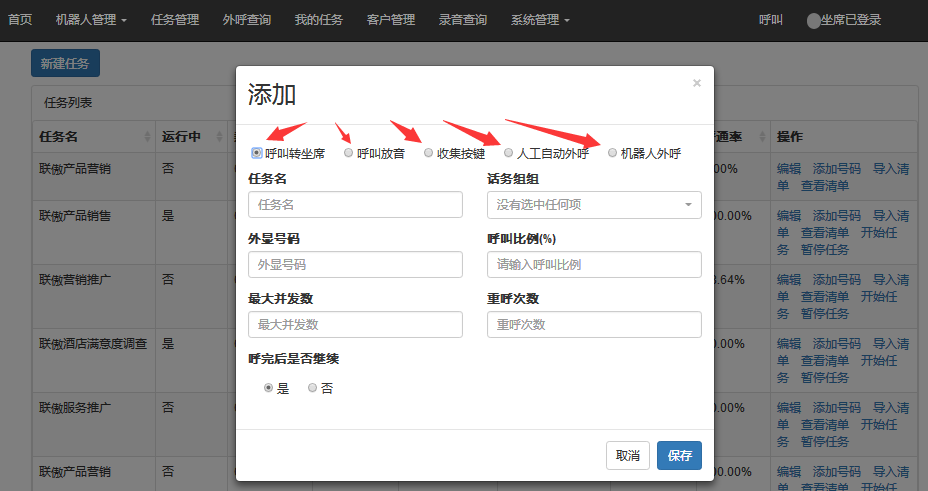
Task: Choose 否 for 呼完后是否继续
Action: pos(313,388)
